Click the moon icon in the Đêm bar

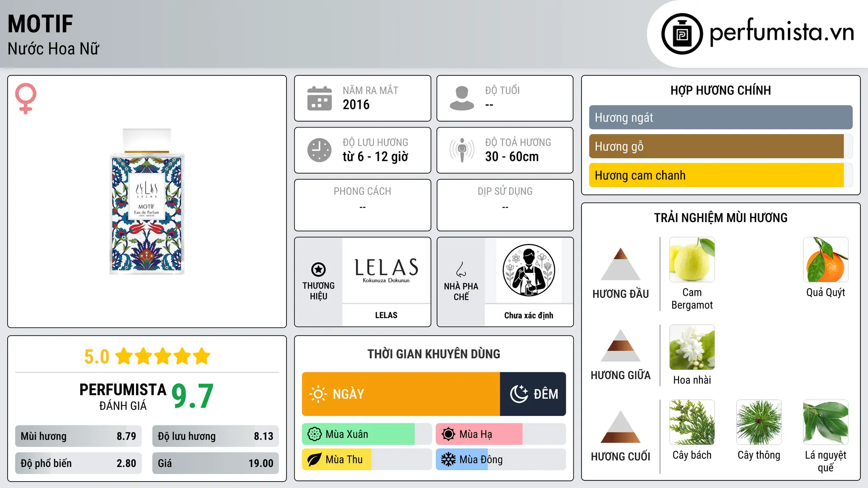coord(519,394)
